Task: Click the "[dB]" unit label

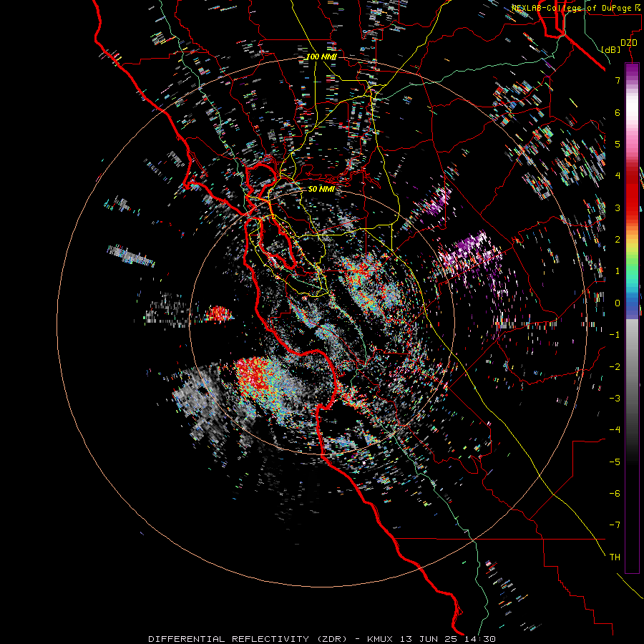Action: tap(610, 50)
